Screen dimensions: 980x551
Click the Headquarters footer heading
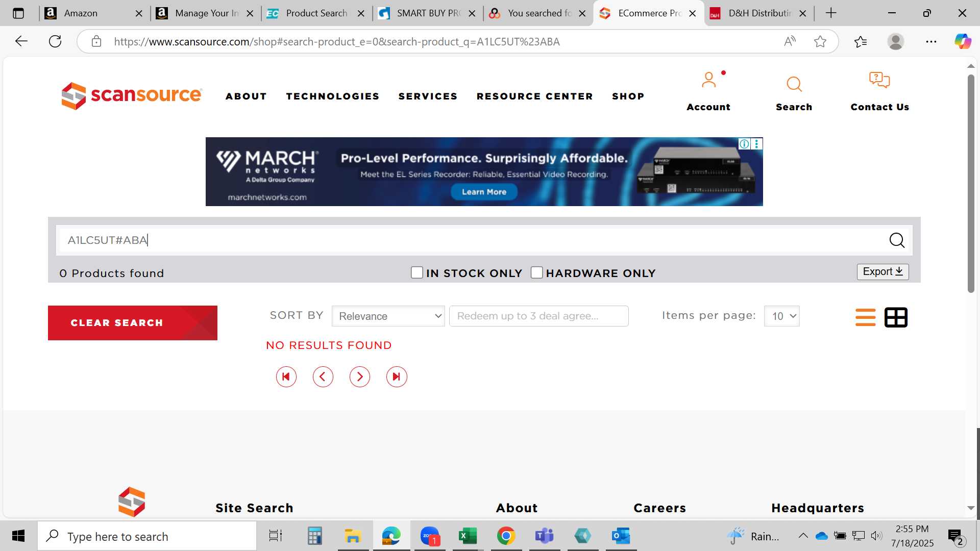tap(818, 508)
